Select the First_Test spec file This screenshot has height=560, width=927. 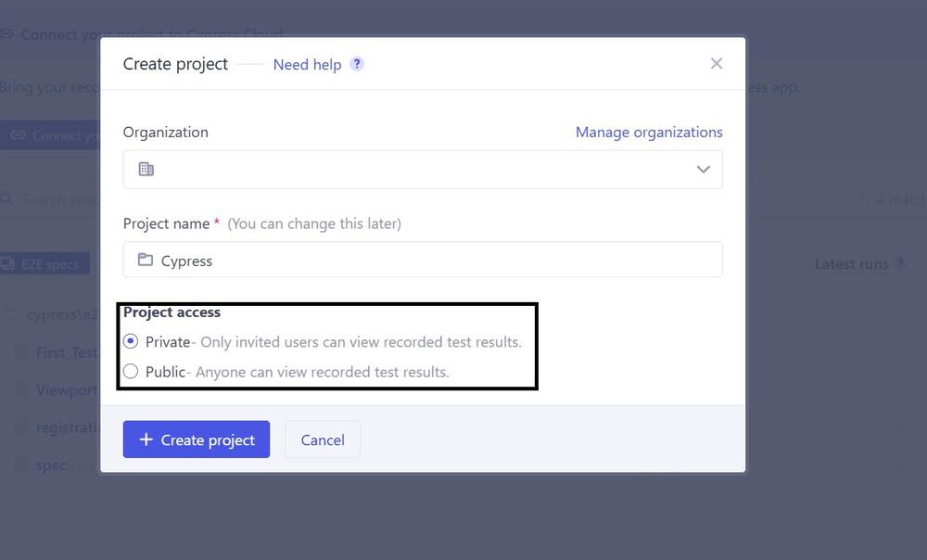tap(65, 352)
